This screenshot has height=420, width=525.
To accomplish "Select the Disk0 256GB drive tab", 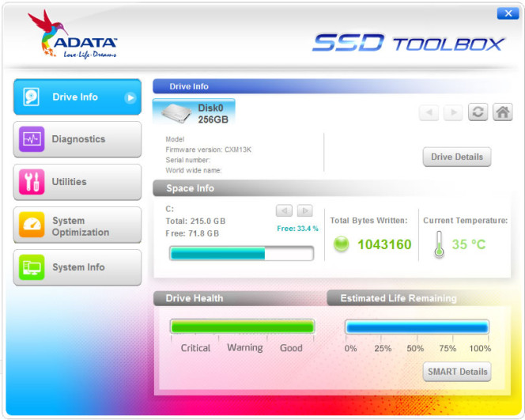I will [x=194, y=112].
